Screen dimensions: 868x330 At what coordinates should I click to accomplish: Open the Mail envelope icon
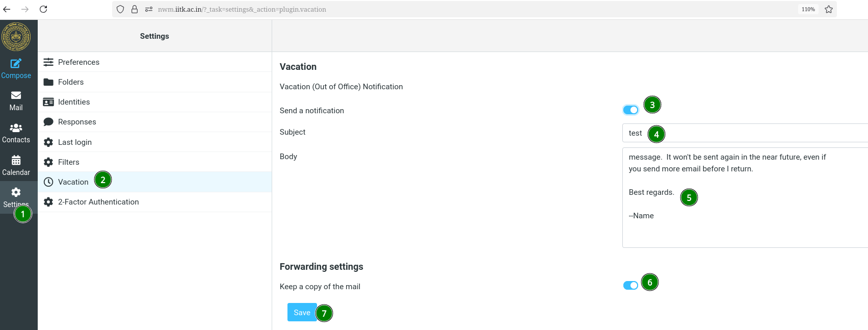[x=16, y=95]
